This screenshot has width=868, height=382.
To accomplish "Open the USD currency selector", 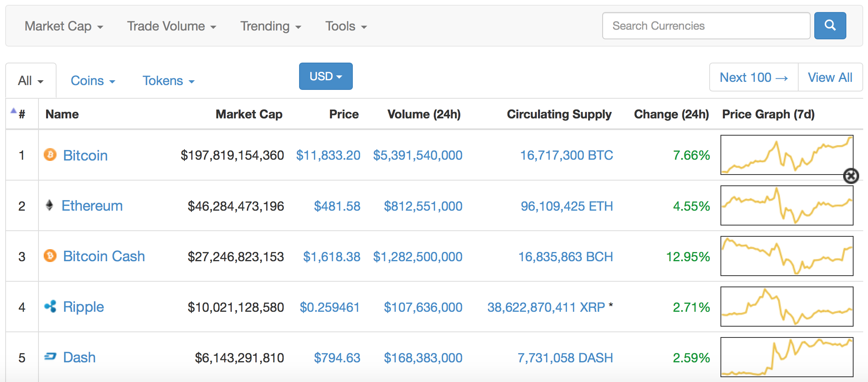I will point(326,76).
